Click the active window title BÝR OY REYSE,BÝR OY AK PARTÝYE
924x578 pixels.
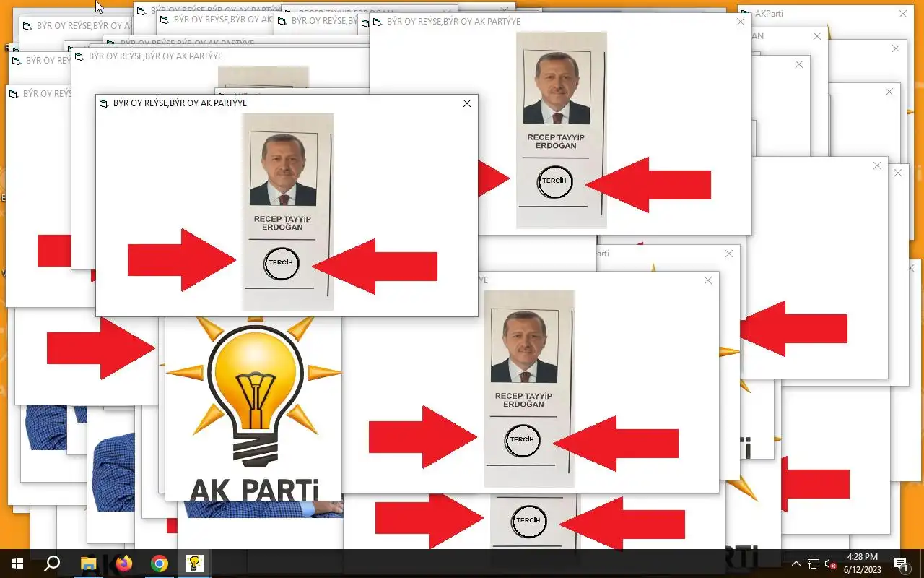point(180,103)
